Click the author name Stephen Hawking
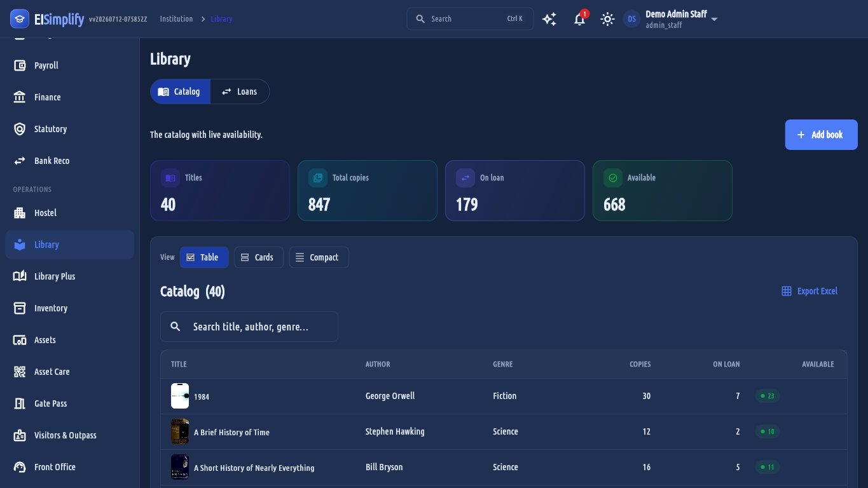This screenshot has height=488, width=868. pyautogui.click(x=395, y=431)
